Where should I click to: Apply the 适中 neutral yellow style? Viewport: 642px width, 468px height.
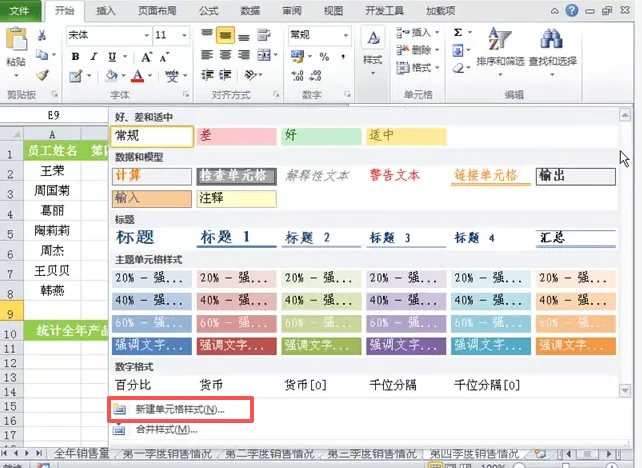pyautogui.click(x=406, y=136)
